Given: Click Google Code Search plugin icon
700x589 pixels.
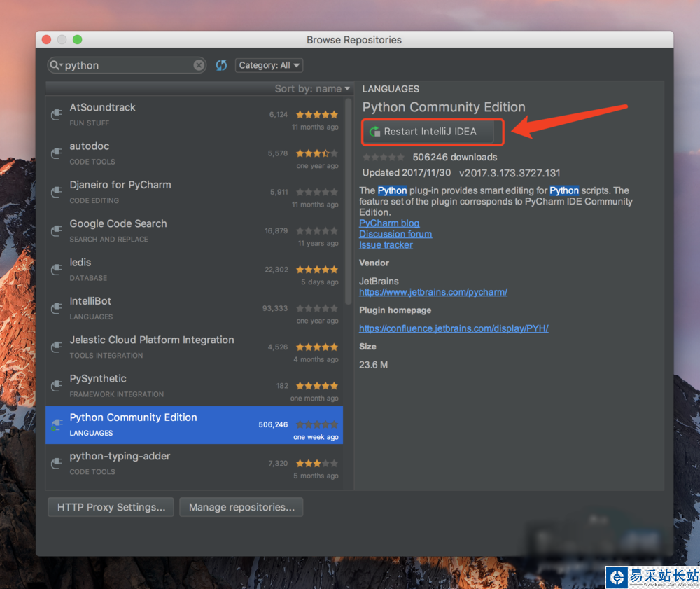Looking at the screenshot, I should click(x=57, y=231).
